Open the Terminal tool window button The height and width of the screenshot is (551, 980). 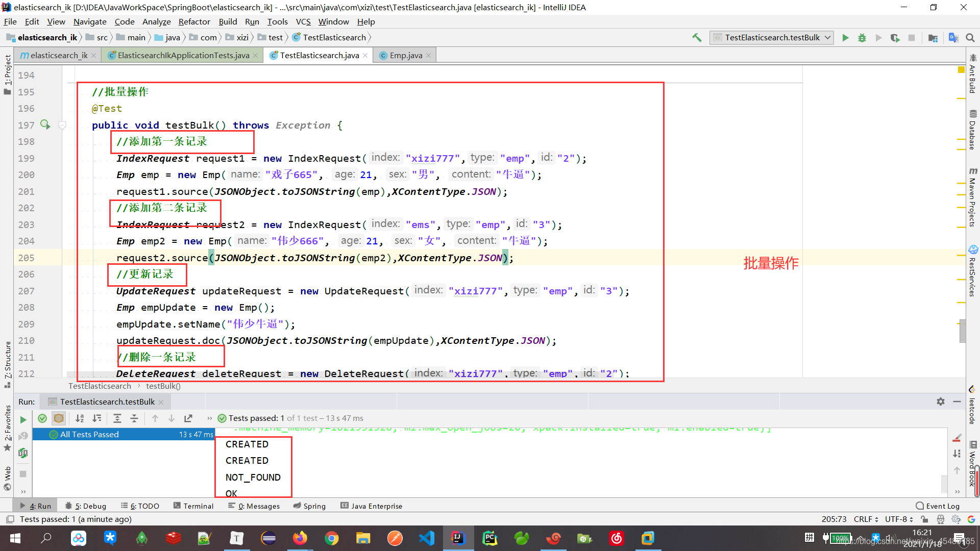coord(193,506)
